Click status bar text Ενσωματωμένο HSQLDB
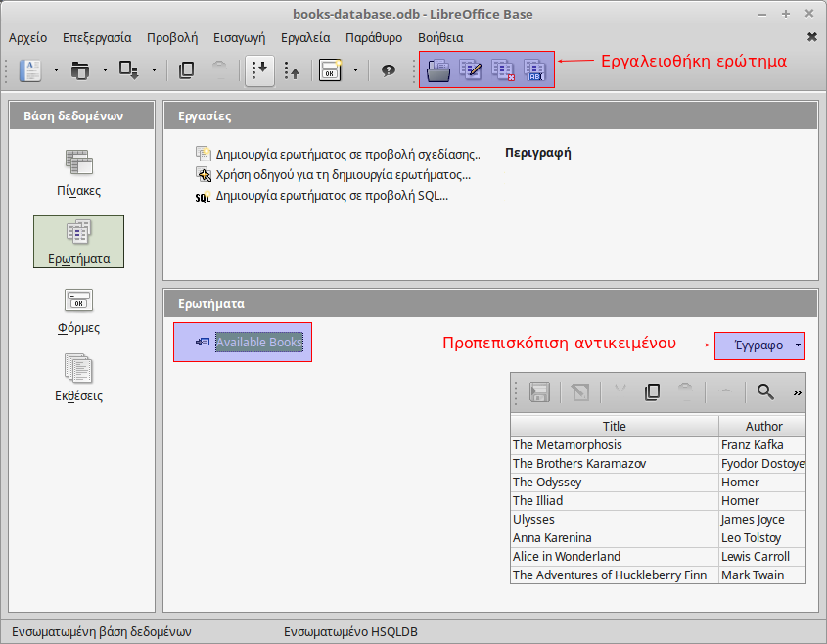Image resolution: width=827 pixels, height=644 pixels. click(x=350, y=632)
